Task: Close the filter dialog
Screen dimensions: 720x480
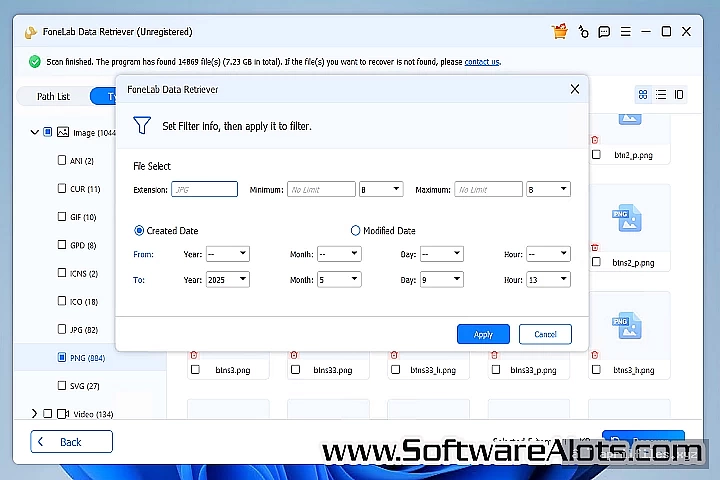Action: tap(574, 89)
